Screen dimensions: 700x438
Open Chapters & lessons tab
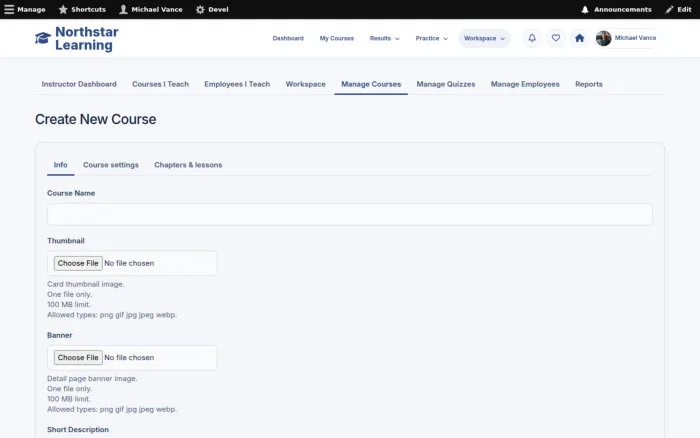(188, 165)
